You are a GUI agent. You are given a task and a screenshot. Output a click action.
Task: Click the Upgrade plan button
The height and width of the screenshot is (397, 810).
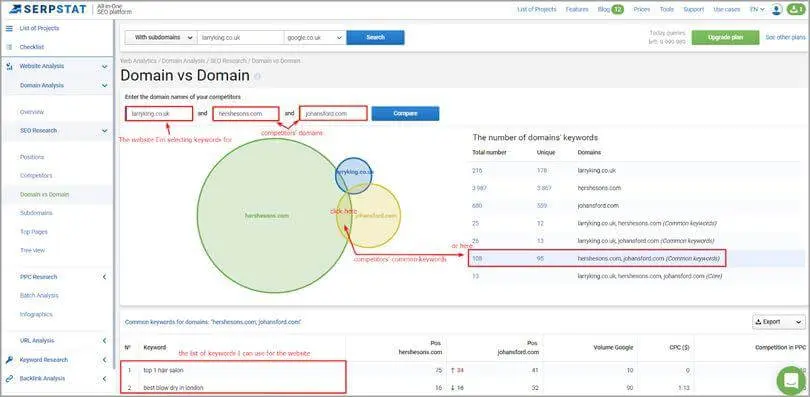coord(725,38)
